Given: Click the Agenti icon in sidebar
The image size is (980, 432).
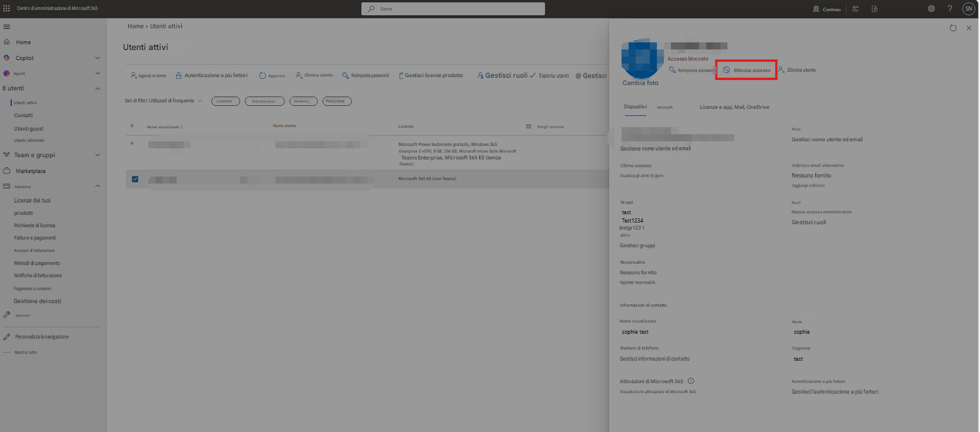Looking at the screenshot, I should (x=6, y=73).
